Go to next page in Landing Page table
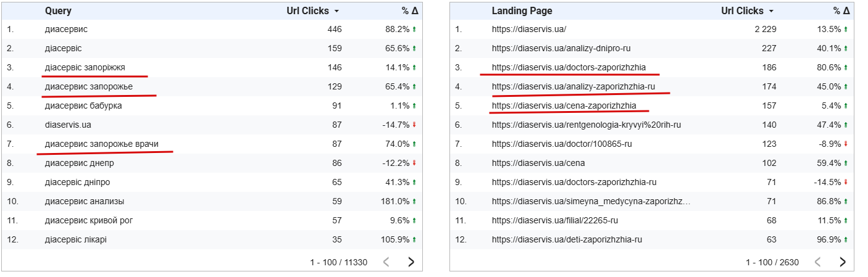Viewport: 868px width, 277px height. [x=843, y=262]
